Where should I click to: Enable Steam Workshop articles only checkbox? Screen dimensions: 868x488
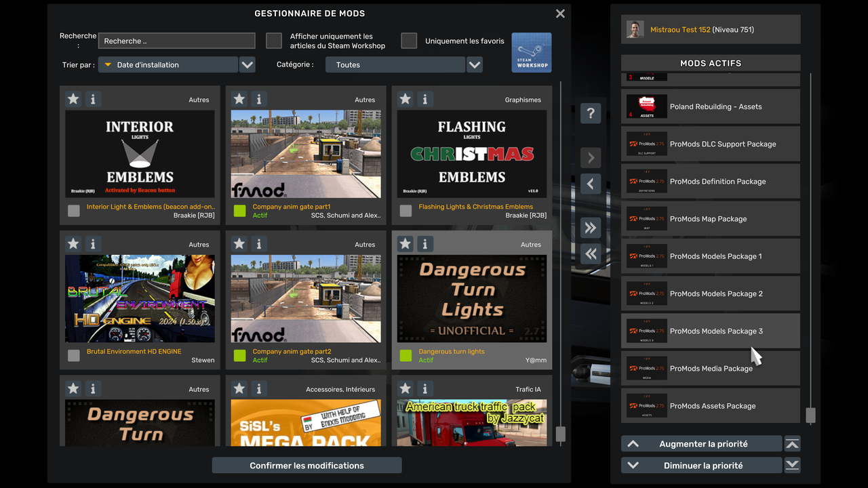[274, 41]
